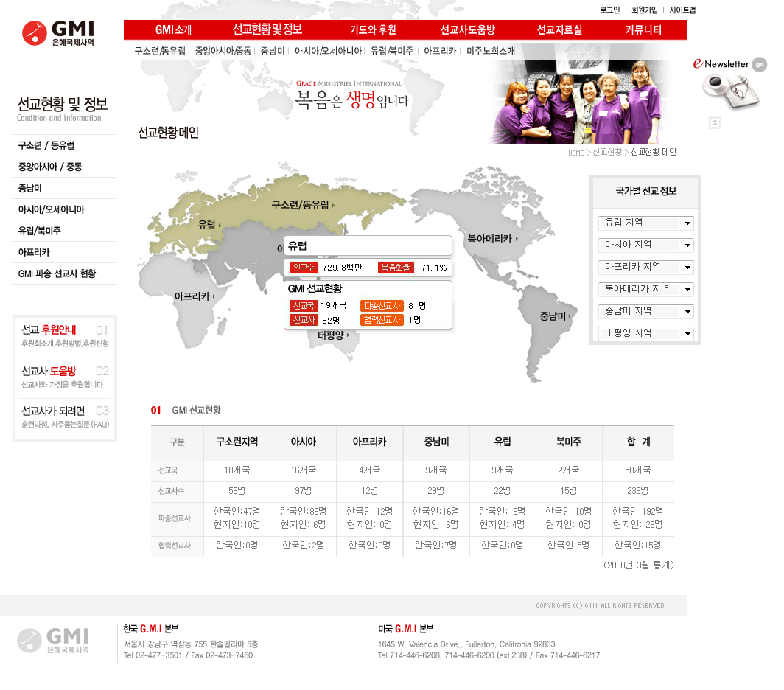Click the 선교 후원안내 banner

click(x=65, y=336)
